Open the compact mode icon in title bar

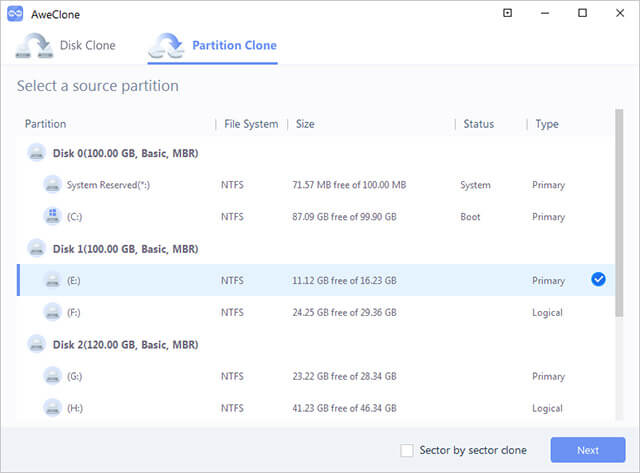(x=507, y=13)
